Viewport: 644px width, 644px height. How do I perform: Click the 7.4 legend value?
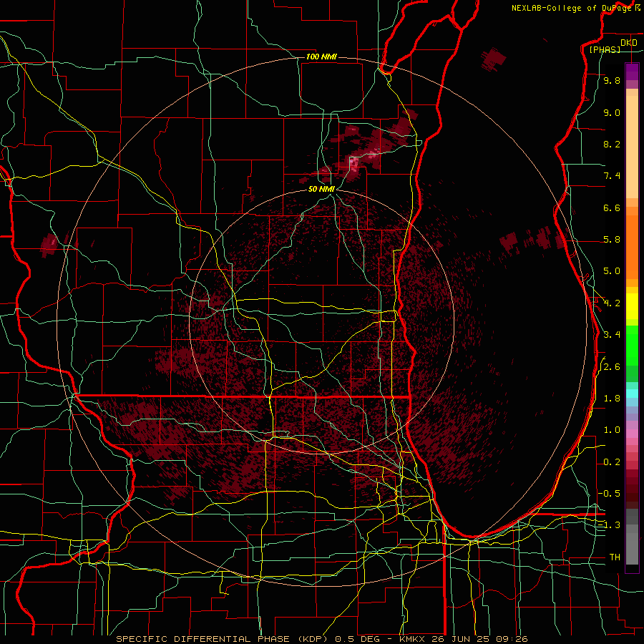pyautogui.click(x=612, y=176)
